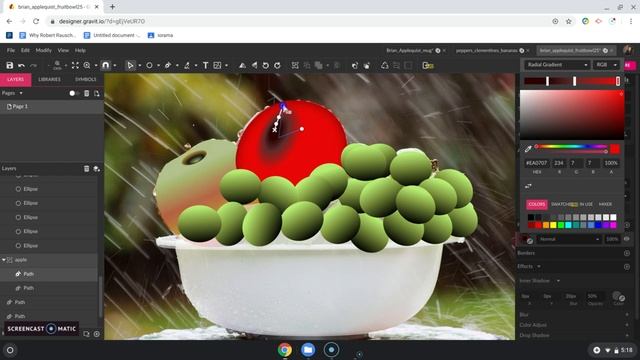
Task: Open the Files app in the shelf
Action: tap(308, 350)
